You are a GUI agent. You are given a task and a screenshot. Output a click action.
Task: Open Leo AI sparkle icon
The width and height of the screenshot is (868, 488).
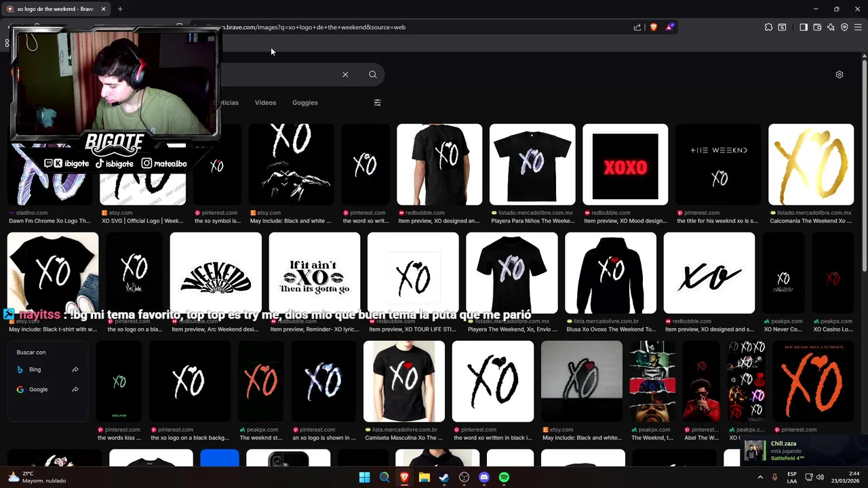(x=831, y=27)
